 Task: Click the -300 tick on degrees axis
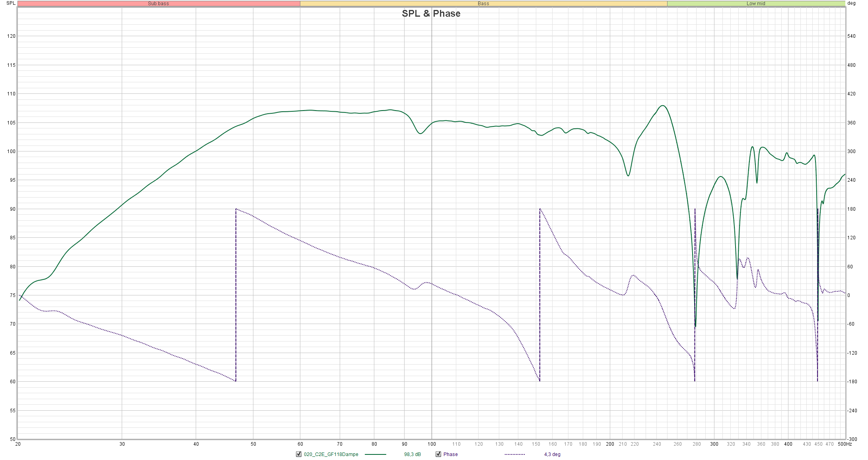(851, 439)
